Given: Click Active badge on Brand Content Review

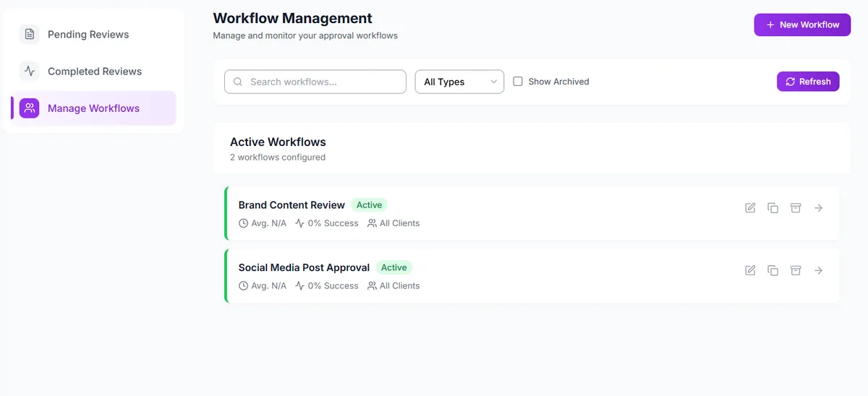Looking at the screenshot, I should point(369,205).
